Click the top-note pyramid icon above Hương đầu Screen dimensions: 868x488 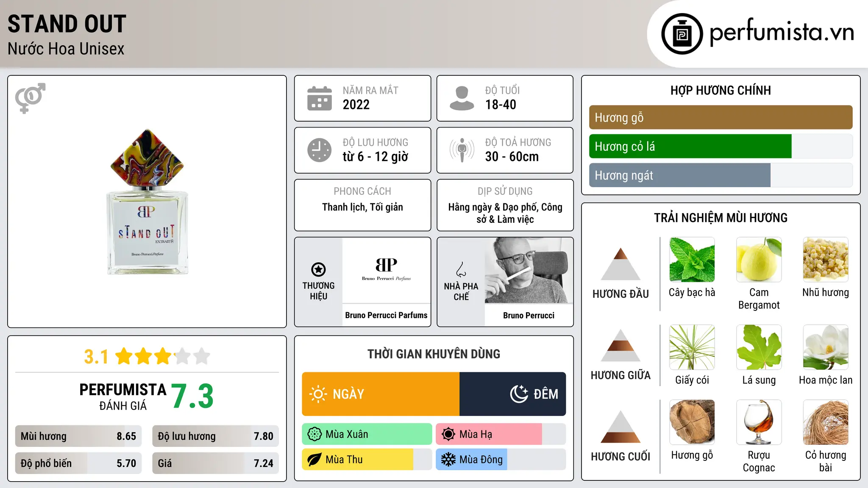[x=620, y=264]
